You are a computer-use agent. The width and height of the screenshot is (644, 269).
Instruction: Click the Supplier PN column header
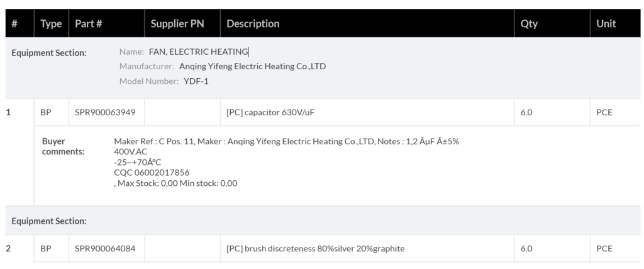click(177, 24)
